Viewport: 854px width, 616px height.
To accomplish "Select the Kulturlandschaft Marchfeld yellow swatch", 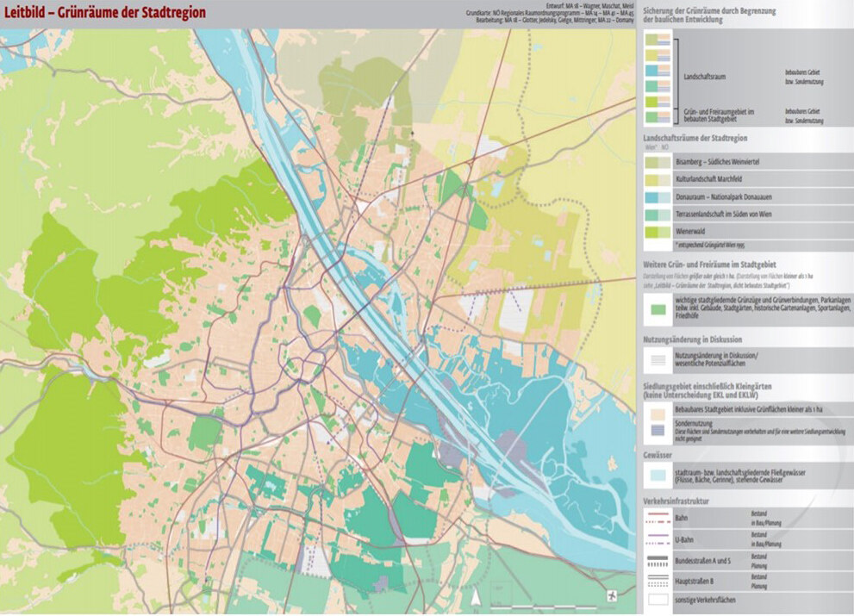I will [x=659, y=180].
